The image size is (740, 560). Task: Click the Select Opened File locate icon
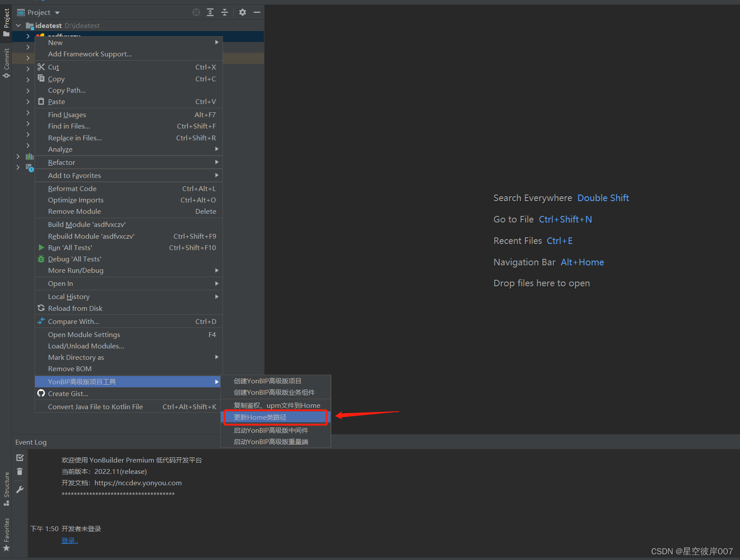point(196,12)
